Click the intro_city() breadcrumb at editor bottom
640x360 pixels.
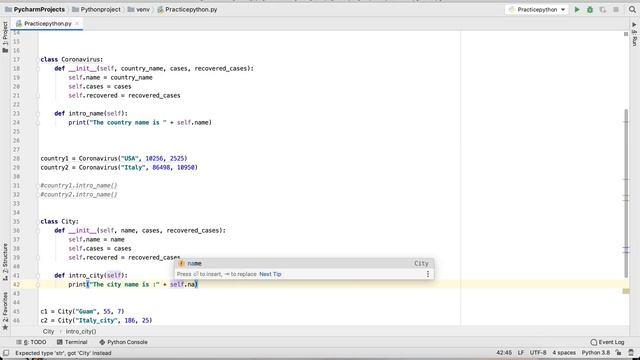pos(81,331)
